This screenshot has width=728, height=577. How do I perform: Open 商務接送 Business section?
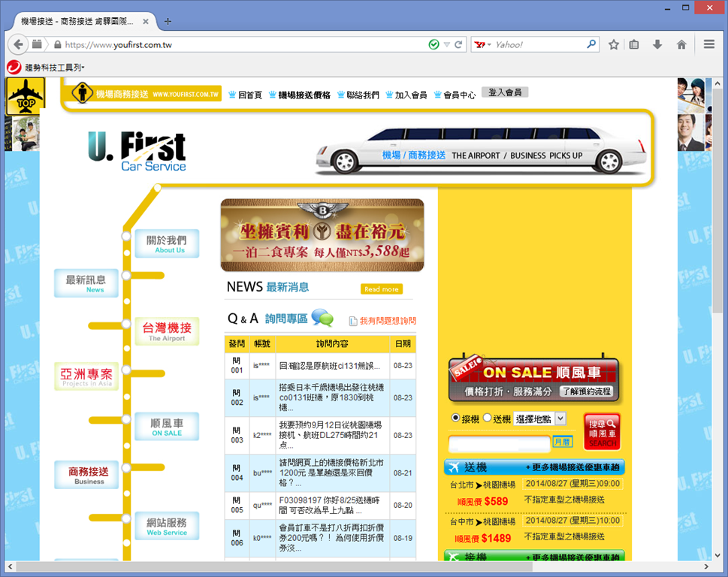point(86,475)
